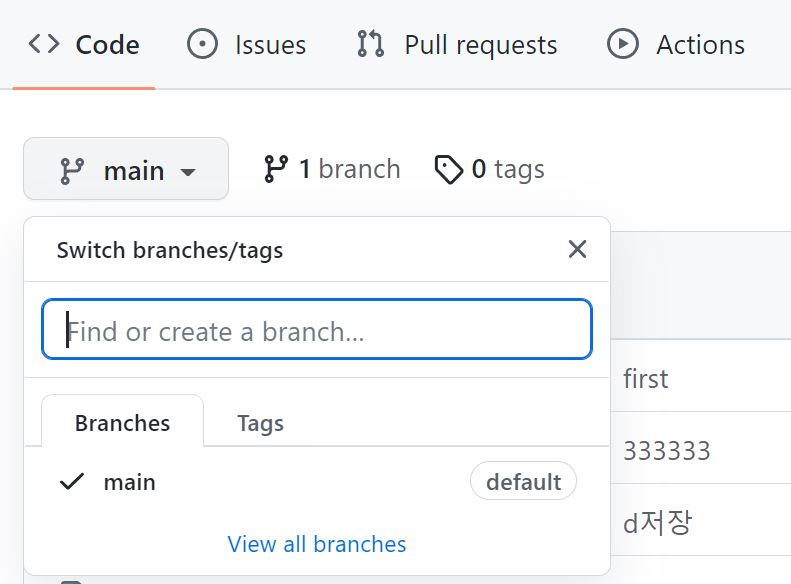Click the default badge on main
Image resolution: width=791 pixels, height=584 pixels.
(x=524, y=481)
